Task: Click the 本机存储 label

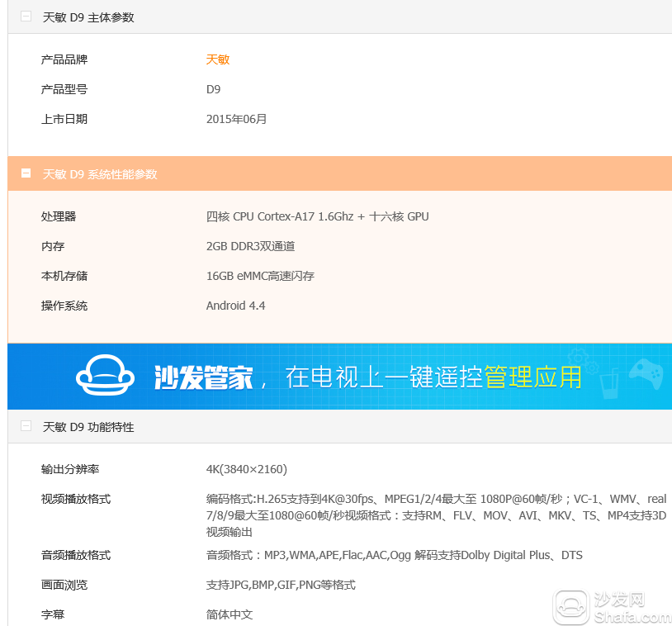Action: tap(64, 276)
